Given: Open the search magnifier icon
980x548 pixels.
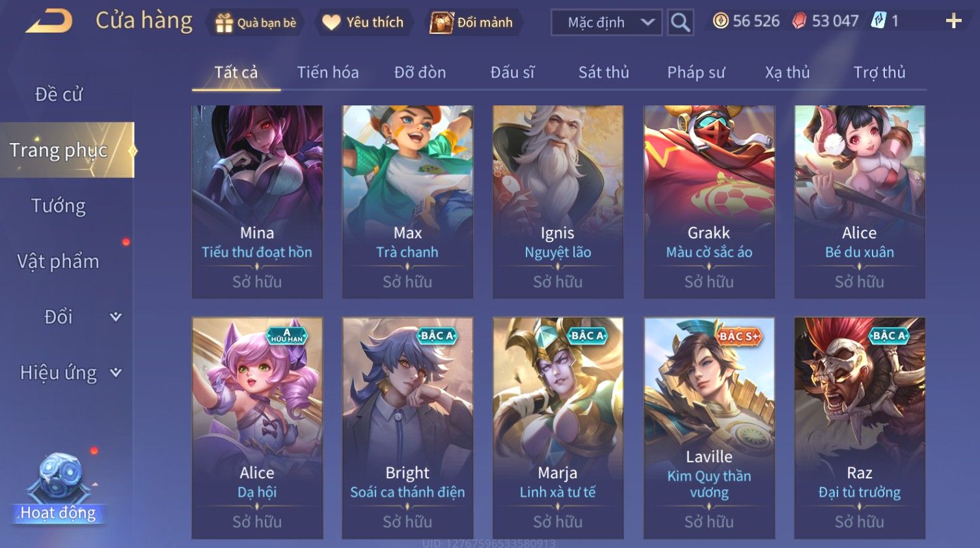Looking at the screenshot, I should [680, 23].
